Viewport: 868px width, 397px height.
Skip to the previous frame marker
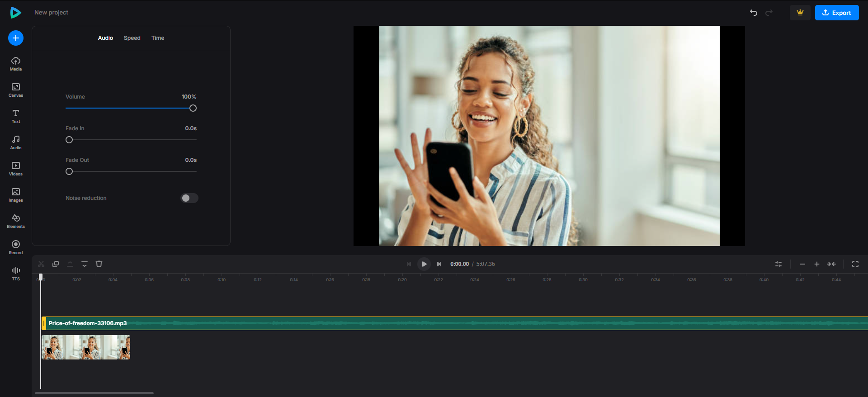click(409, 264)
